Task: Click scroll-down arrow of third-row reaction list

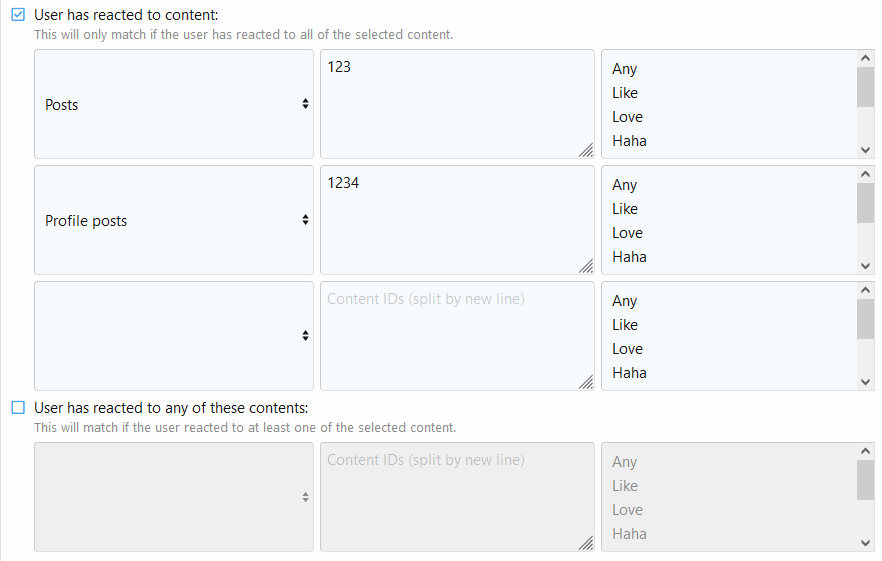Action: click(866, 382)
